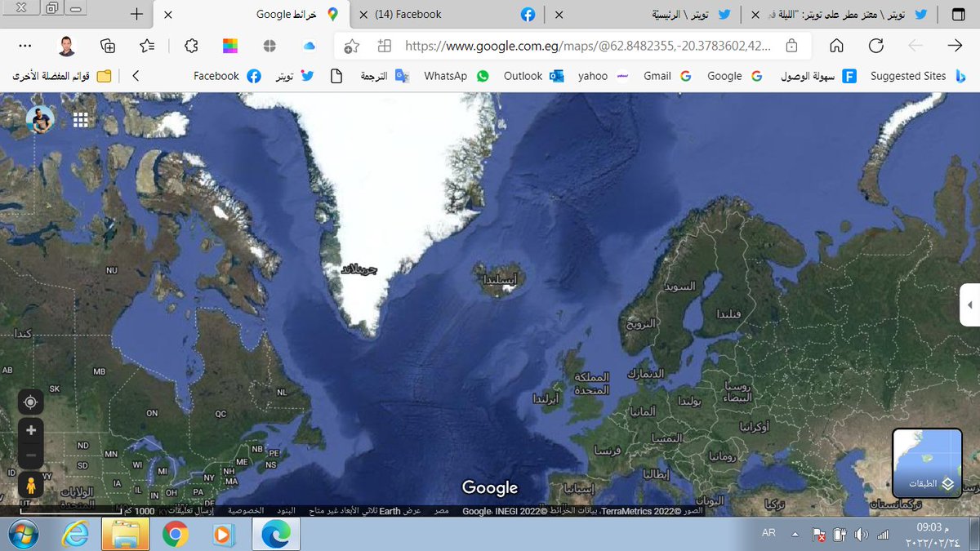
Task: Open the Google apps grid on the map
Action: point(80,120)
